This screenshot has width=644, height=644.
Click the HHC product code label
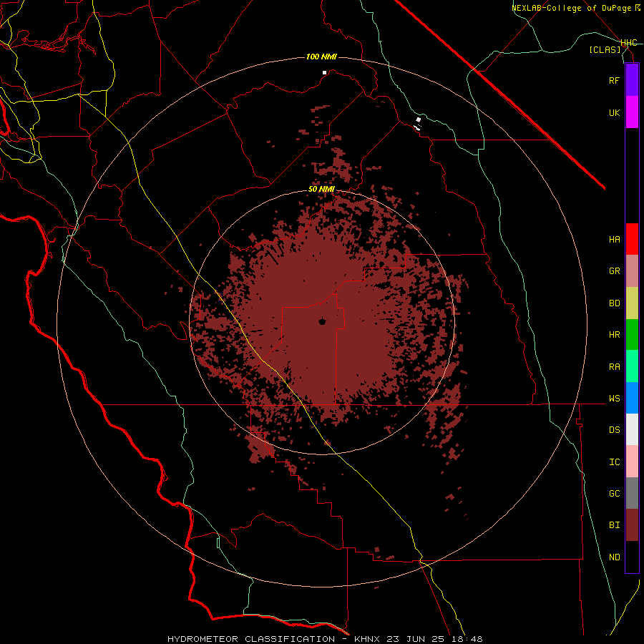coord(628,43)
